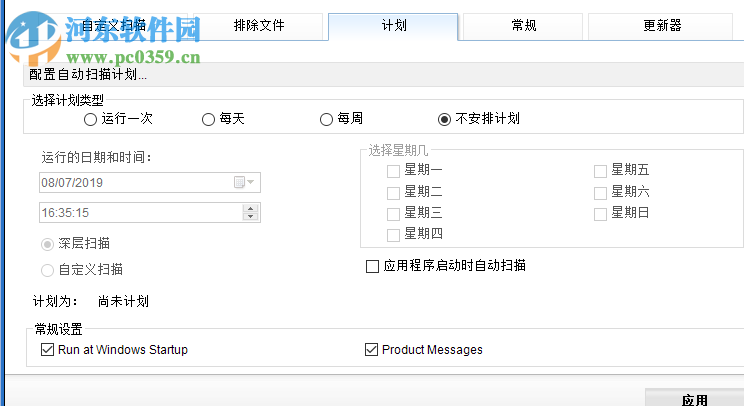Check the 星期一 checkbox
744x406 pixels.
pyautogui.click(x=393, y=171)
